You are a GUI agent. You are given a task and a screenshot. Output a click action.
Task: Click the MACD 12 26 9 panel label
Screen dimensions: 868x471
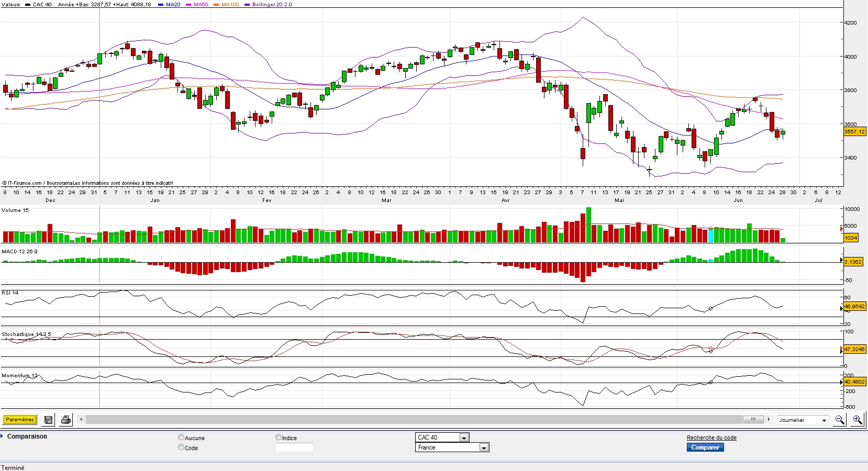point(19,252)
